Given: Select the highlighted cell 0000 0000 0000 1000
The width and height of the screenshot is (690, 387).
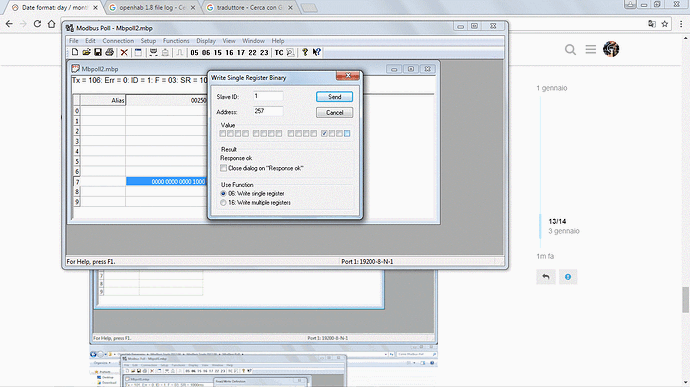Looking at the screenshot, I should (x=166, y=181).
